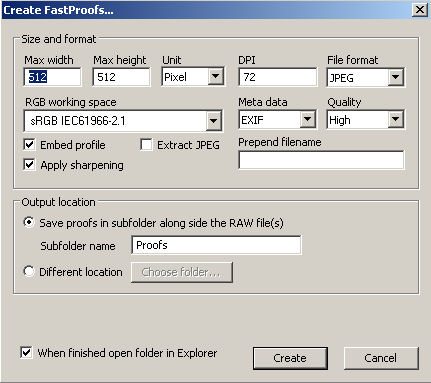431x383 pixels.
Task: Click the Choose folder... button
Action: coord(182,272)
